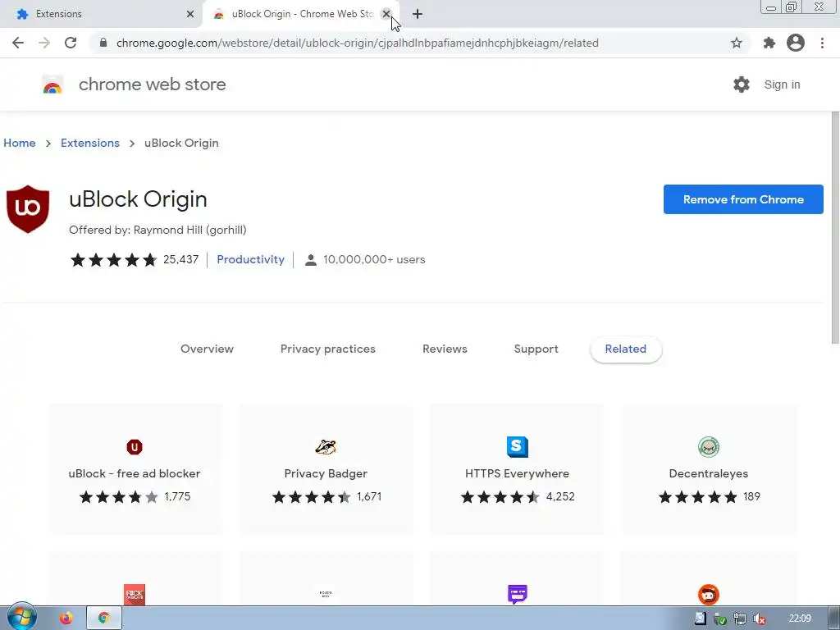The height and width of the screenshot is (630, 840).
Task: Click the Chrome taskbar button
Action: (x=104, y=619)
